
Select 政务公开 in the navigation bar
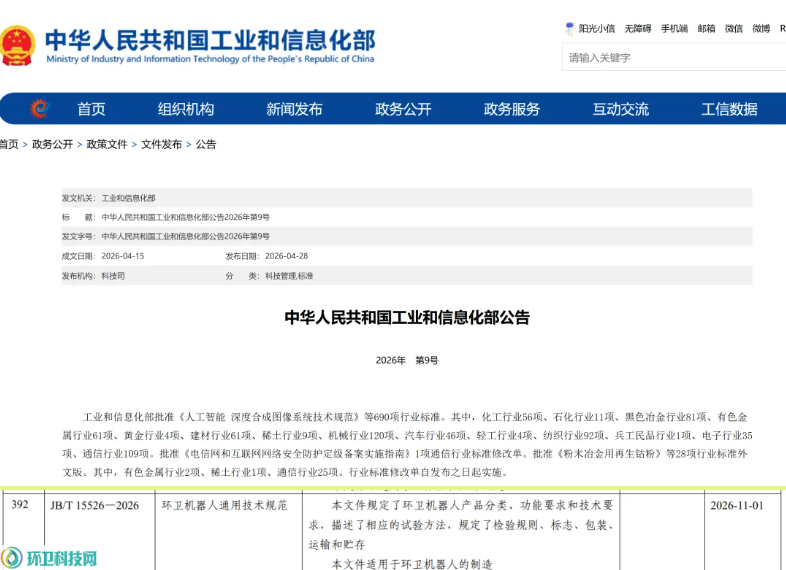(x=403, y=109)
